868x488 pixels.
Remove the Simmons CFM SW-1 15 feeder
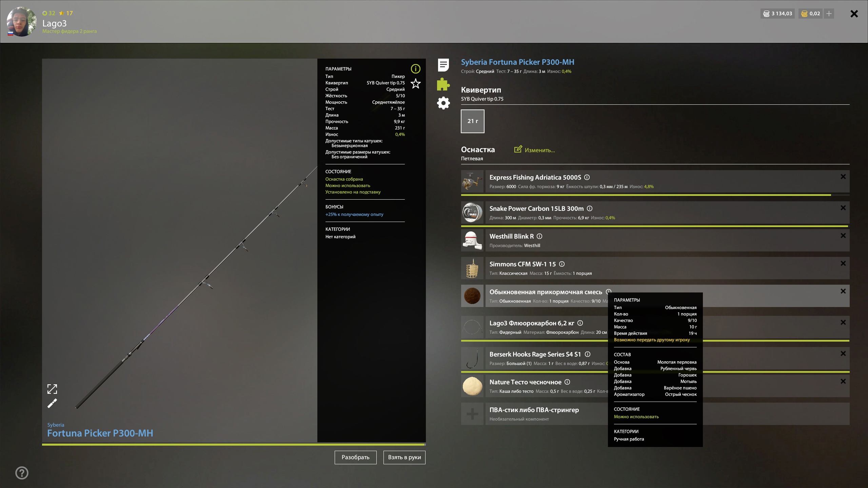pos(843,263)
